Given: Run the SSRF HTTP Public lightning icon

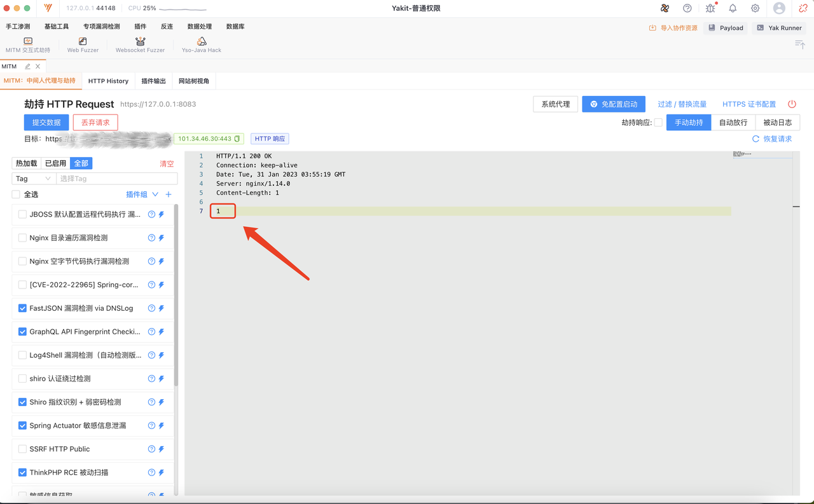Looking at the screenshot, I should point(162,449).
